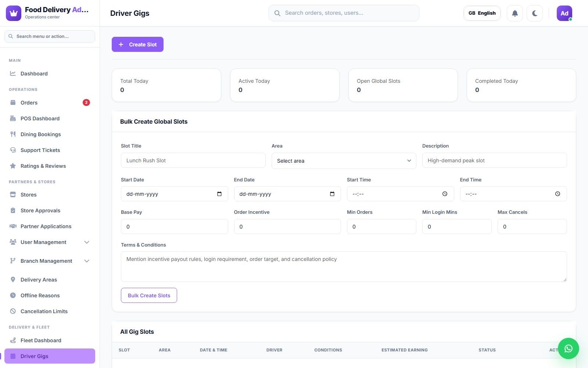
Task: Select the Driver Gigs menu item
Action: (x=50, y=356)
